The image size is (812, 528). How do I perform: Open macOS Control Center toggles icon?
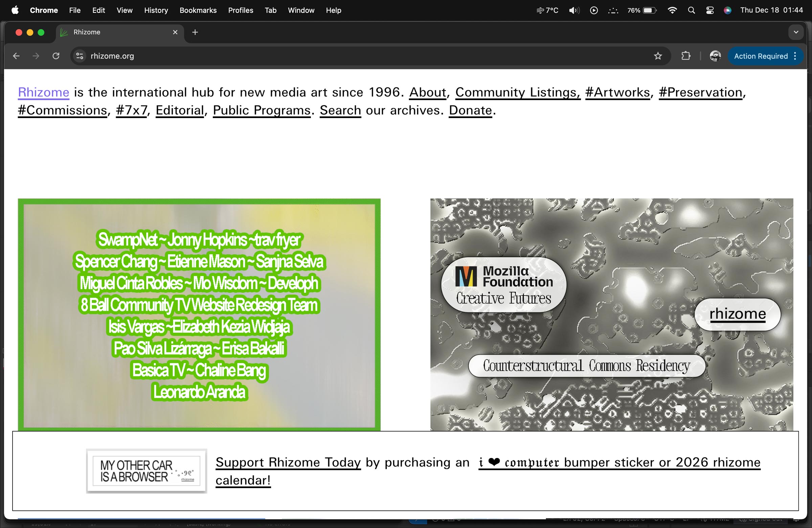pyautogui.click(x=709, y=10)
